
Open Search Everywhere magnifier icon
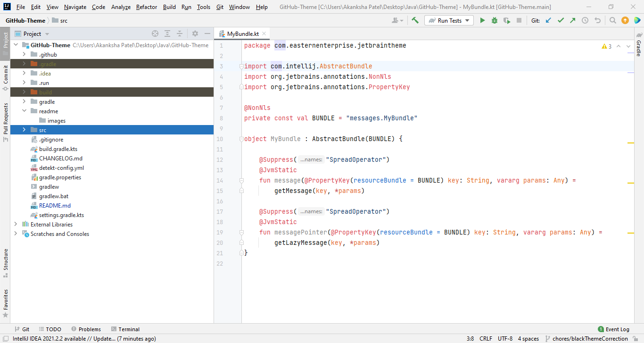coord(612,20)
